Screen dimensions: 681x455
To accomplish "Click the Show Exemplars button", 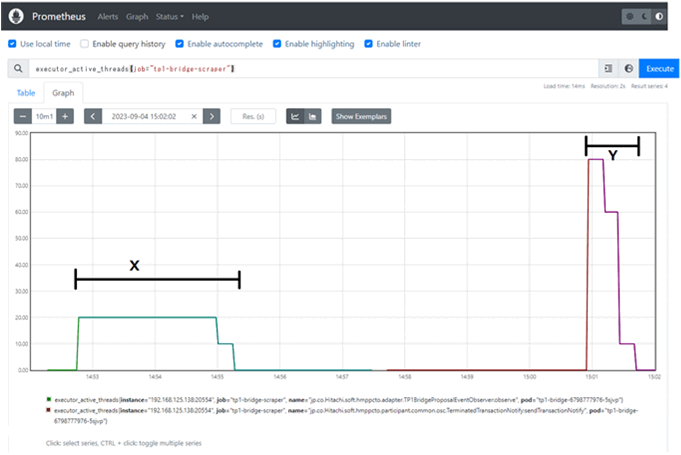I will tap(360, 116).
